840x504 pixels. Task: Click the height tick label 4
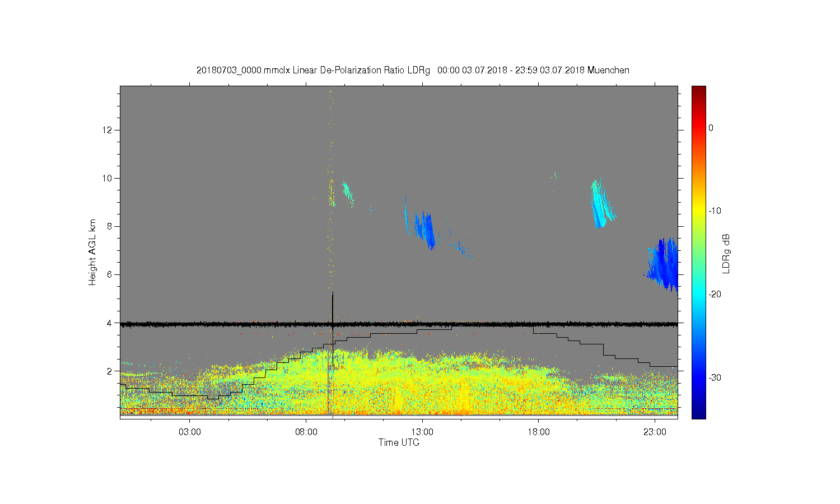pos(110,323)
